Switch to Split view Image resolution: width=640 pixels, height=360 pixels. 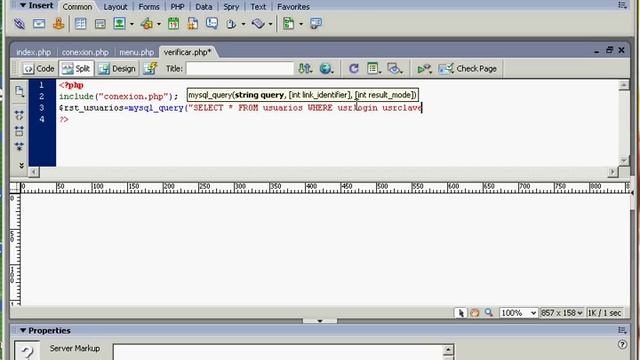click(x=76, y=69)
